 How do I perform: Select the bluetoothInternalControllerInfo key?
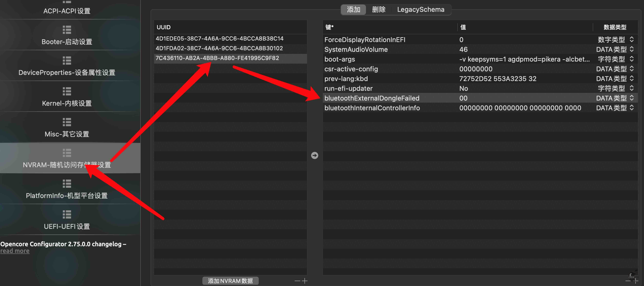click(x=372, y=108)
